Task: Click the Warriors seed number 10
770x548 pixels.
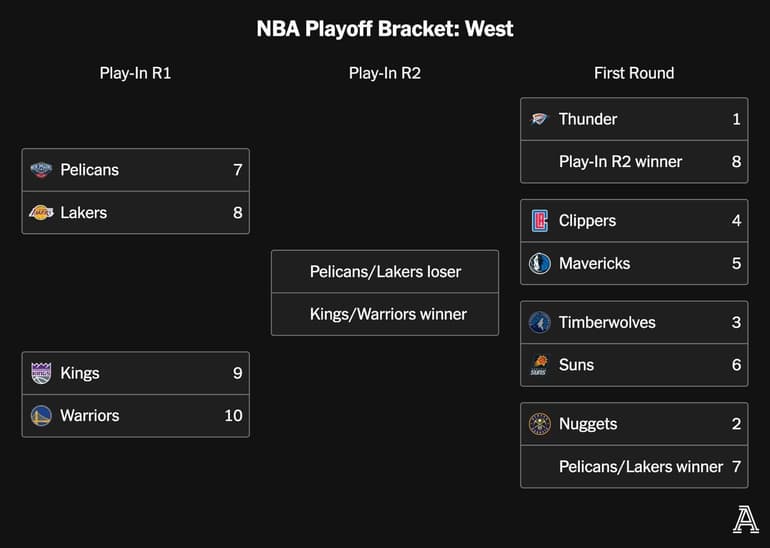Action: (233, 416)
